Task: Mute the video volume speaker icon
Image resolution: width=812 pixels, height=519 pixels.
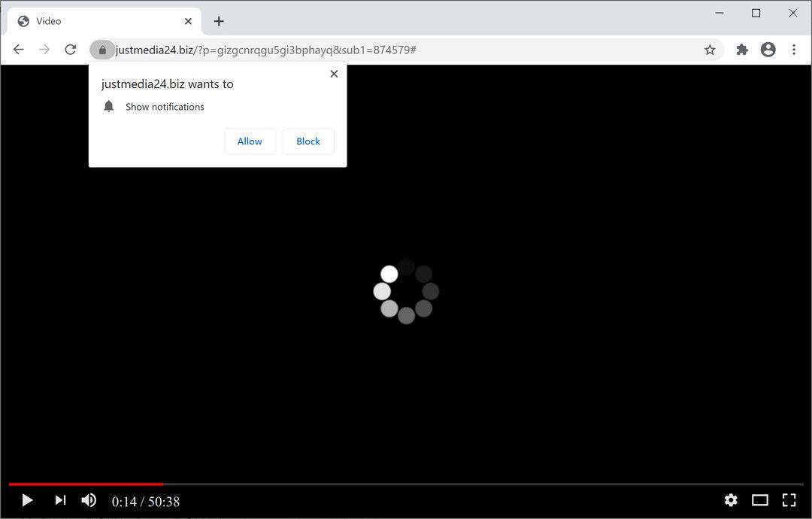Action: pos(89,500)
